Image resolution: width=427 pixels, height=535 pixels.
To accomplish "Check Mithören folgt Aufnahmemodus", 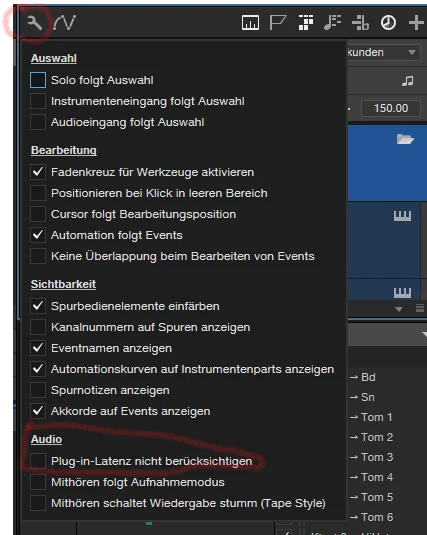I will (x=38, y=482).
